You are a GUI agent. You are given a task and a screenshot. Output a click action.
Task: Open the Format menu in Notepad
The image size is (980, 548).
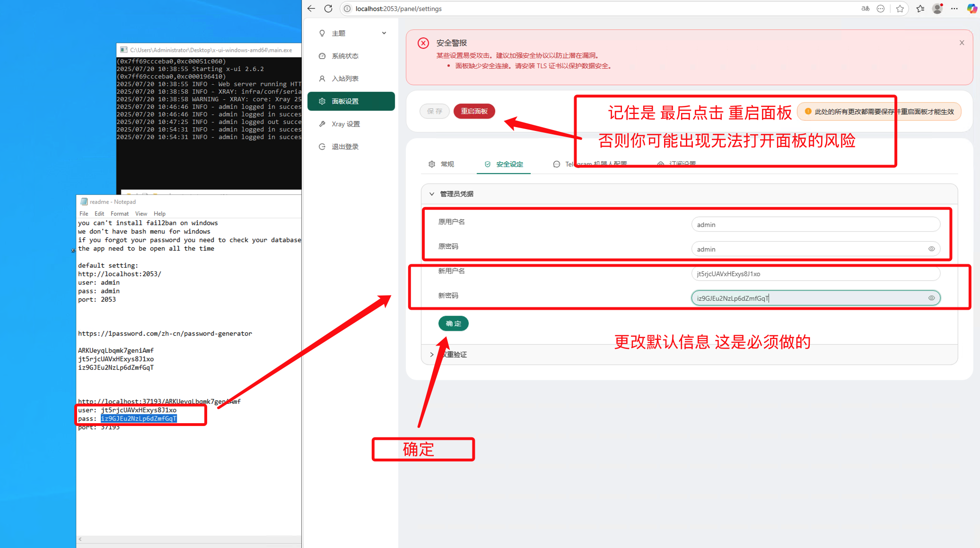[119, 214]
